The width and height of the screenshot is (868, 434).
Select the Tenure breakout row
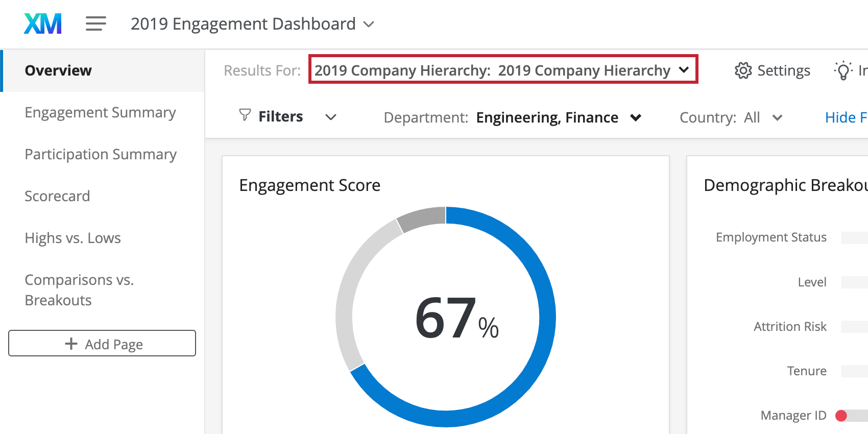(x=827, y=371)
